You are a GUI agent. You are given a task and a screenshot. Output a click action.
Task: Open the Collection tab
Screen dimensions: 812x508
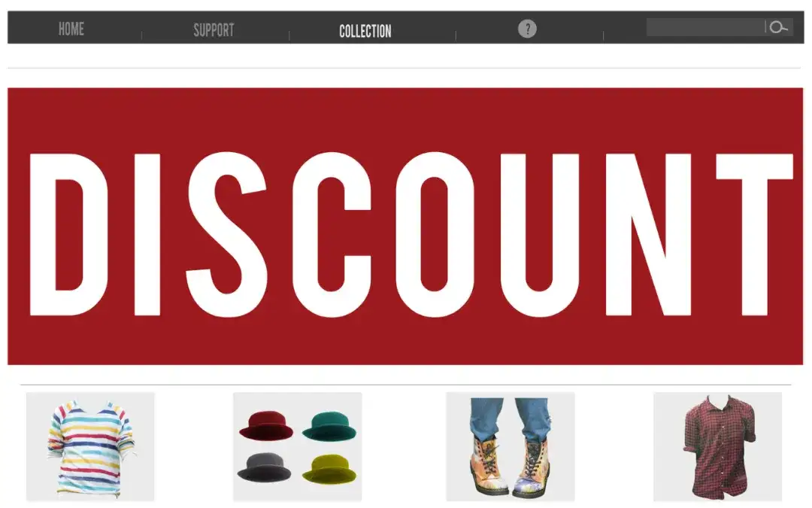[365, 31]
